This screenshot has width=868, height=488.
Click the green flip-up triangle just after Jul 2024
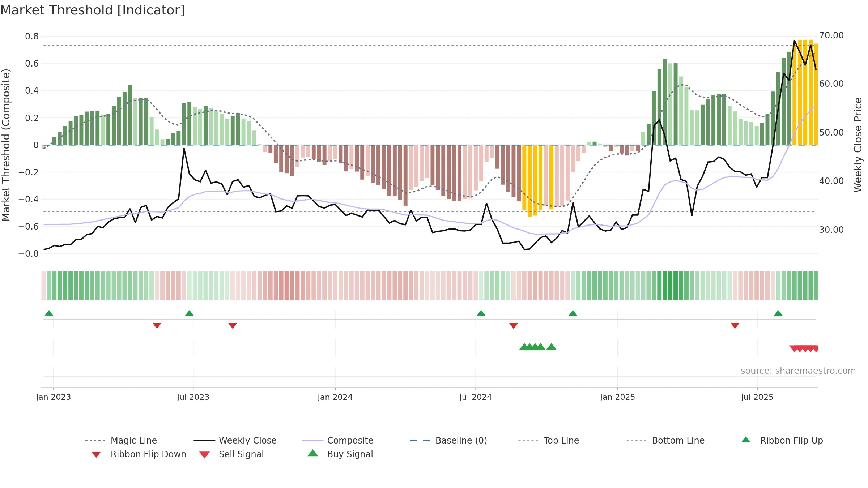pyautogui.click(x=481, y=313)
